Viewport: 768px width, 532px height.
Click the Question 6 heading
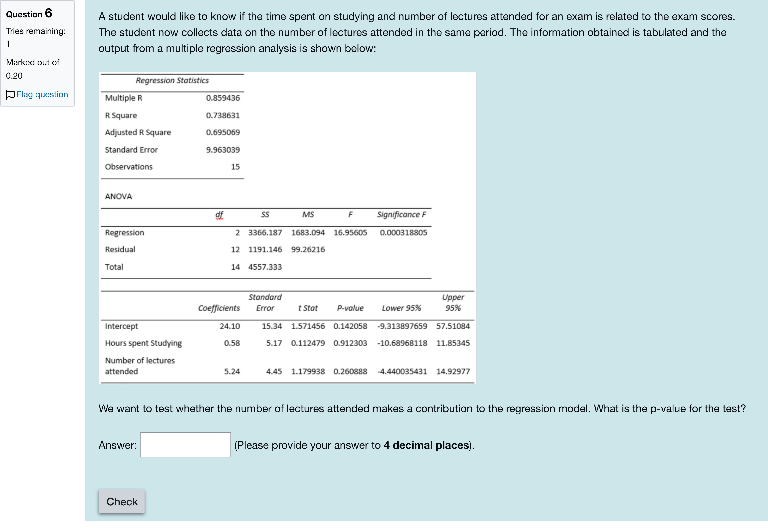[29, 14]
